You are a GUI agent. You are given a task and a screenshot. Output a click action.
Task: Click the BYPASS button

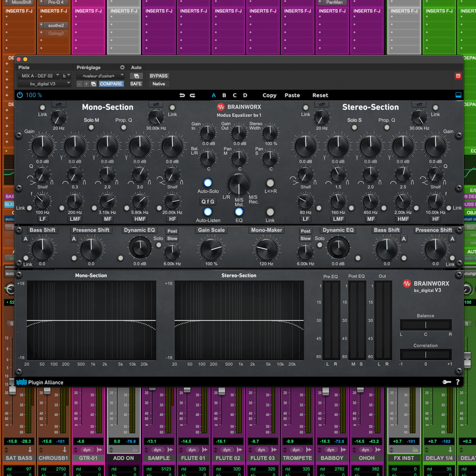tap(159, 76)
